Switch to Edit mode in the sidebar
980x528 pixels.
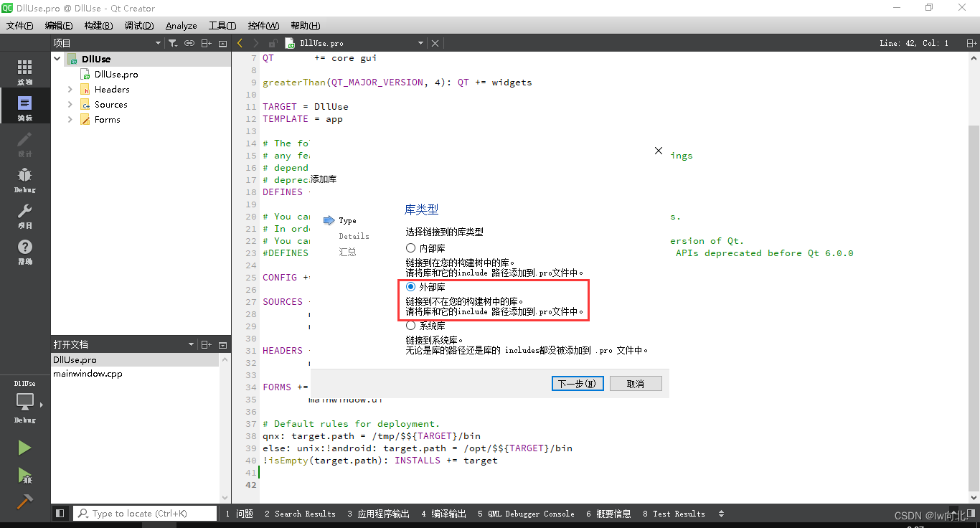coord(25,108)
